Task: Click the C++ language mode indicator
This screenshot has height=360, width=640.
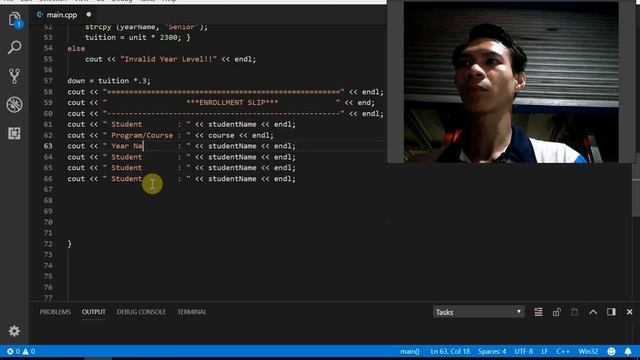Action: (563, 351)
